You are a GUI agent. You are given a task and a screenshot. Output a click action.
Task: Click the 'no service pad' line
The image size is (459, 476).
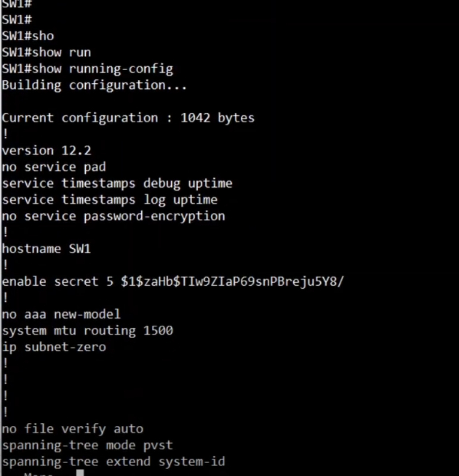(54, 167)
